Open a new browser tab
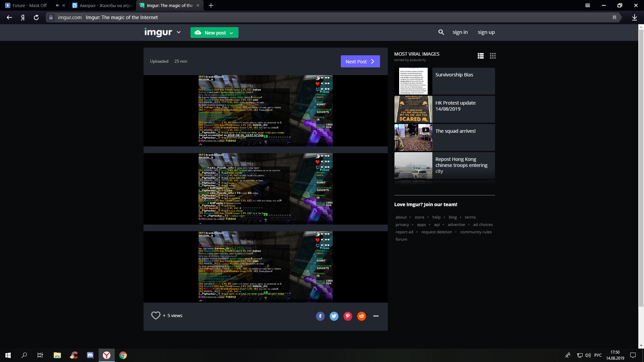Viewport: 644px width, 362px height. click(x=211, y=5)
